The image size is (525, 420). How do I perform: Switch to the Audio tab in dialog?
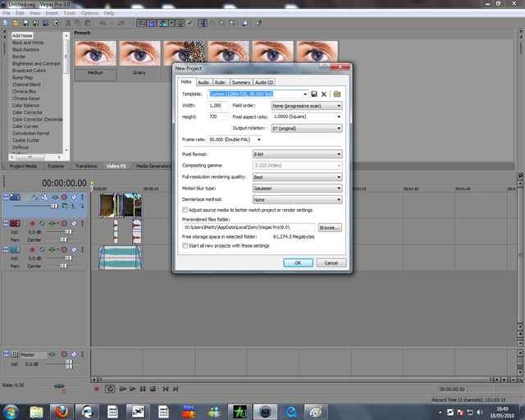(203, 82)
